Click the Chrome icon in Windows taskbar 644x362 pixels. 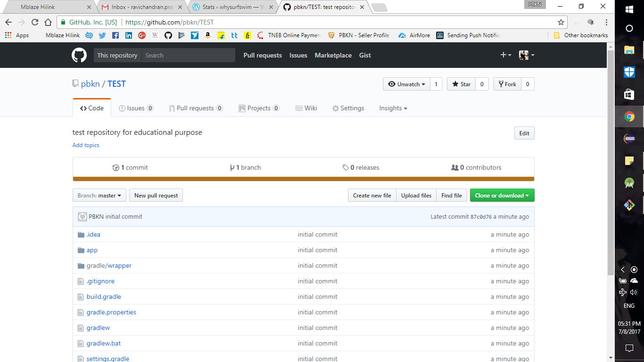[629, 116]
